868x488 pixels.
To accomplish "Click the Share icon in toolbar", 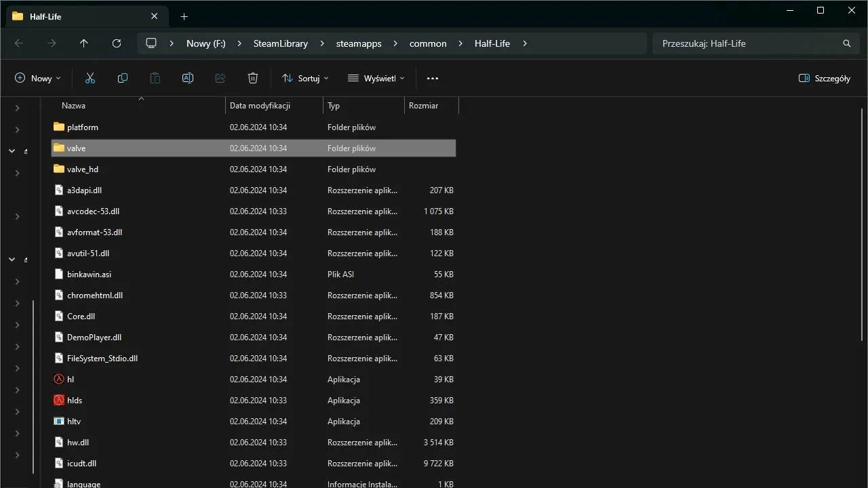I will coord(220,79).
